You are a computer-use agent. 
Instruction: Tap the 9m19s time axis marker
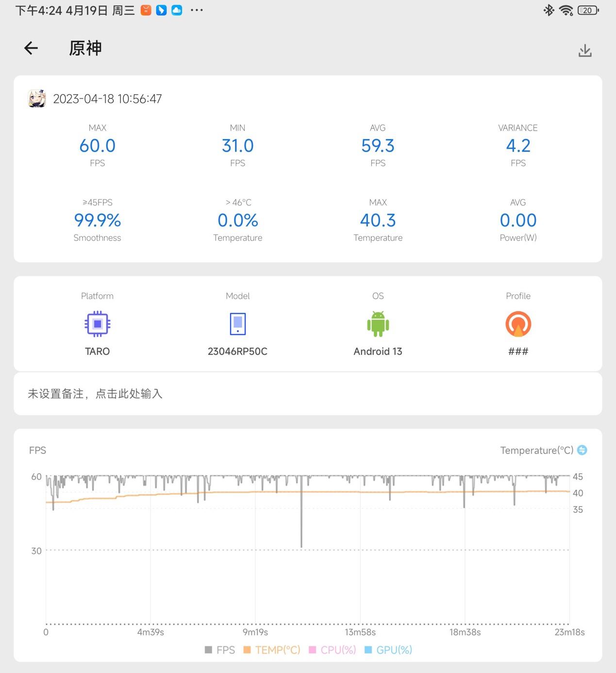tap(255, 632)
